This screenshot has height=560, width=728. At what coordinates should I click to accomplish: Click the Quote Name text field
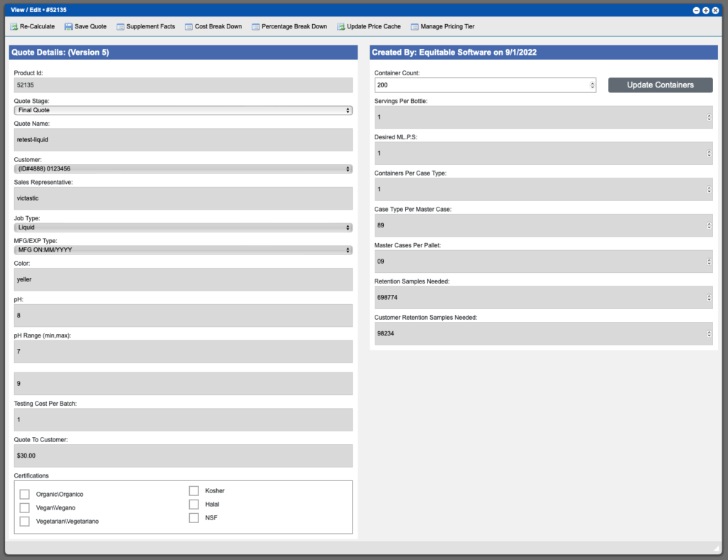pos(182,139)
